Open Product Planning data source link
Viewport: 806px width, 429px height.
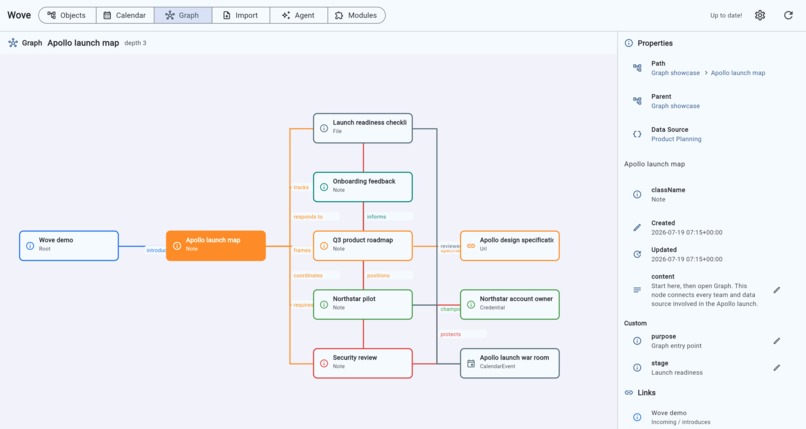click(676, 139)
